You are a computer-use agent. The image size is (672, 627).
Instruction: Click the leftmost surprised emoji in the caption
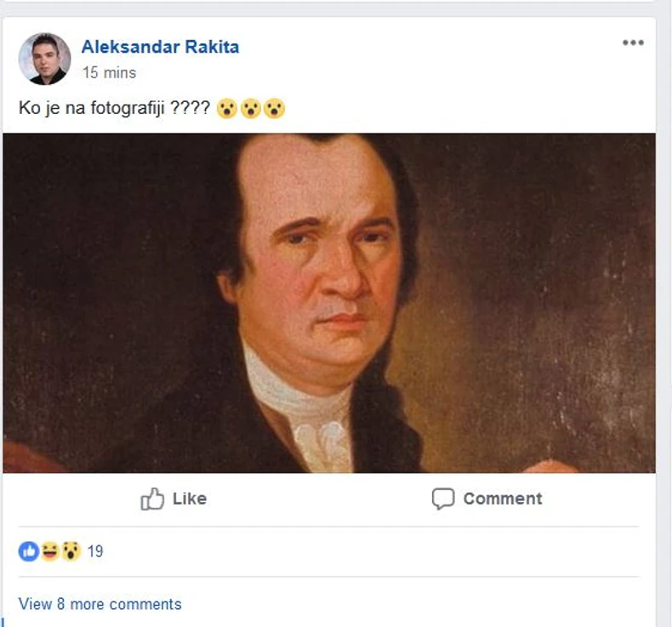(x=226, y=110)
